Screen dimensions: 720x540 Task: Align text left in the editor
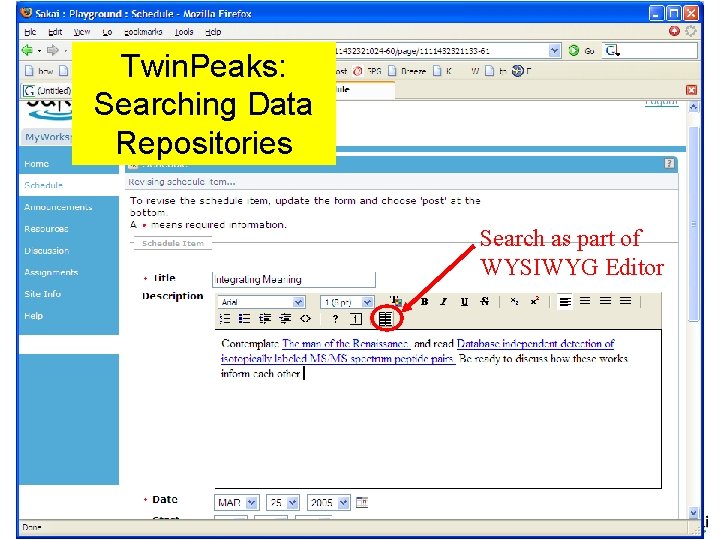tap(565, 301)
